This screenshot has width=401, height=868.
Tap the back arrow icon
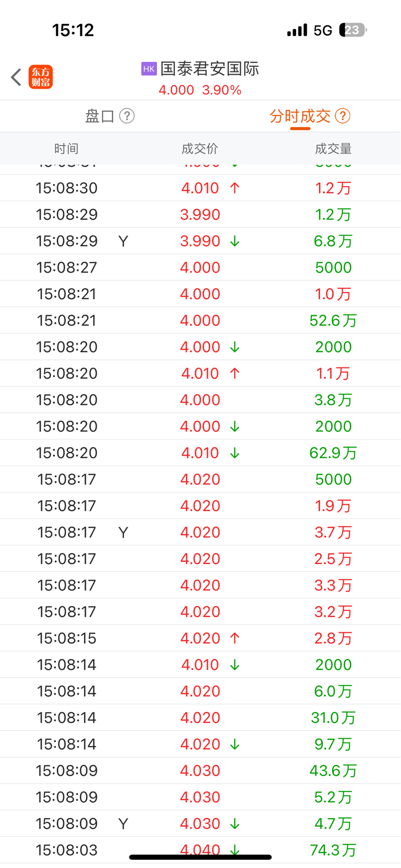(x=16, y=77)
